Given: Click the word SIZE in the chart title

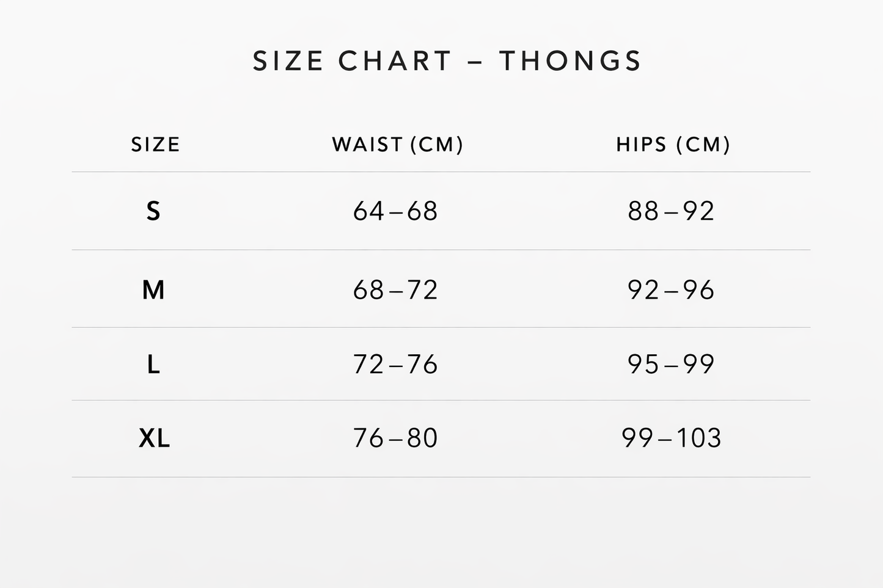Looking at the screenshot, I should pos(288,61).
